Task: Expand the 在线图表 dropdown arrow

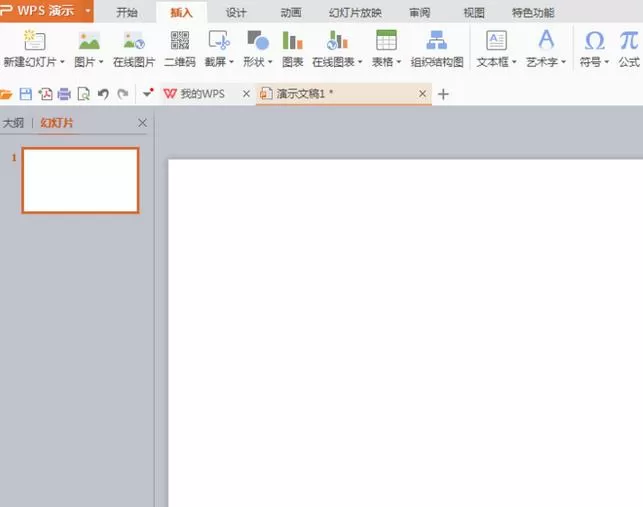Action: 360,62
